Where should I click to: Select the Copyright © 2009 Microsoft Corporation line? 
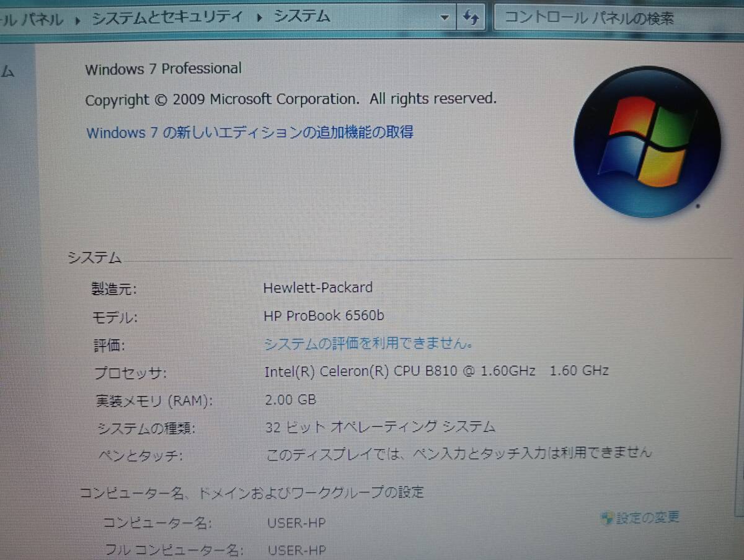pyautogui.click(x=291, y=99)
